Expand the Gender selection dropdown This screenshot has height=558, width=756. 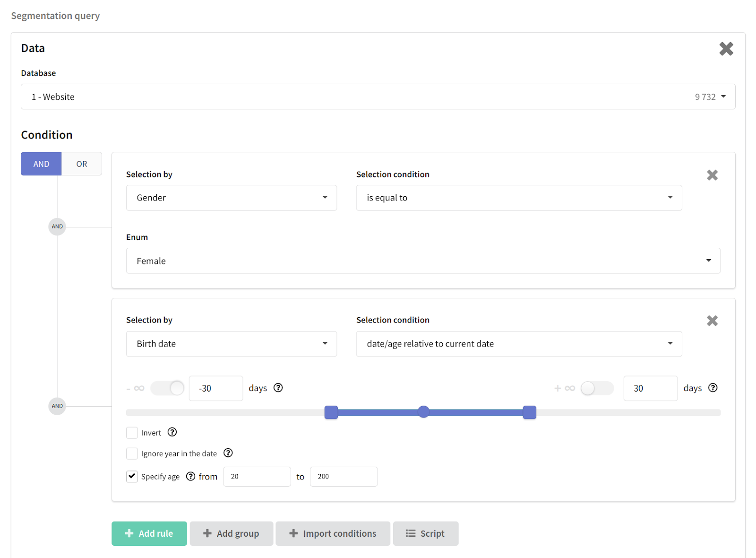tap(232, 198)
